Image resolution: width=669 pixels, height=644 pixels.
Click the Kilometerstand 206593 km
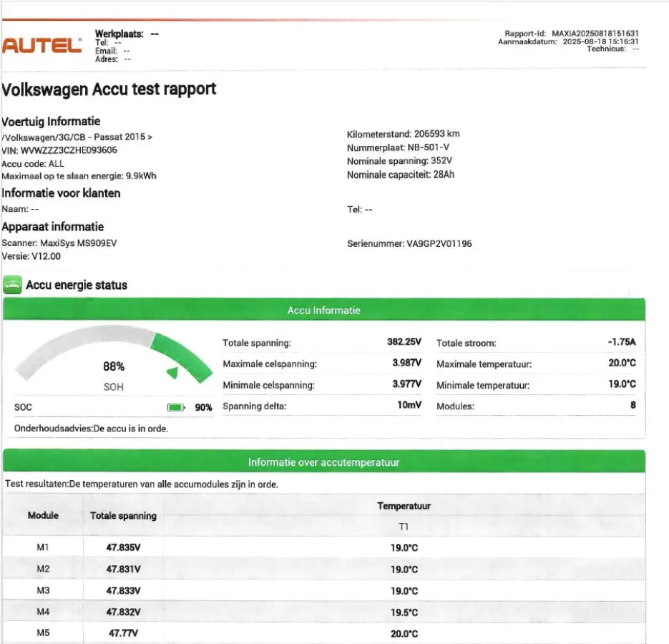(404, 134)
